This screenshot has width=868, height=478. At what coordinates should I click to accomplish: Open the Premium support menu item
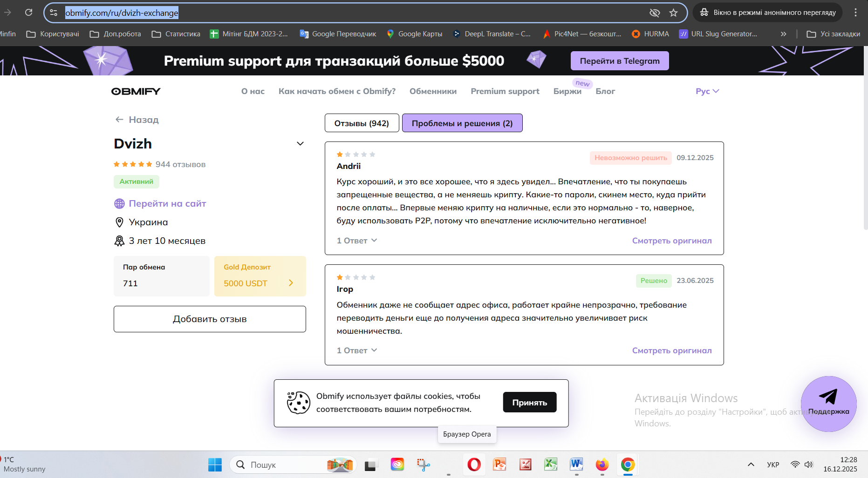click(x=505, y=91)
